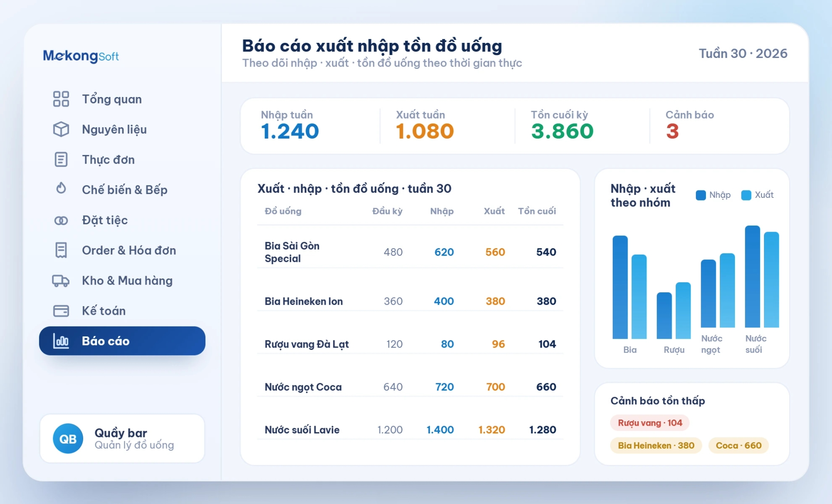Click the Kho & Mua hàng truck icon
Image resolution: width=832 pixels, height=504 pixels.
point(61,281)
